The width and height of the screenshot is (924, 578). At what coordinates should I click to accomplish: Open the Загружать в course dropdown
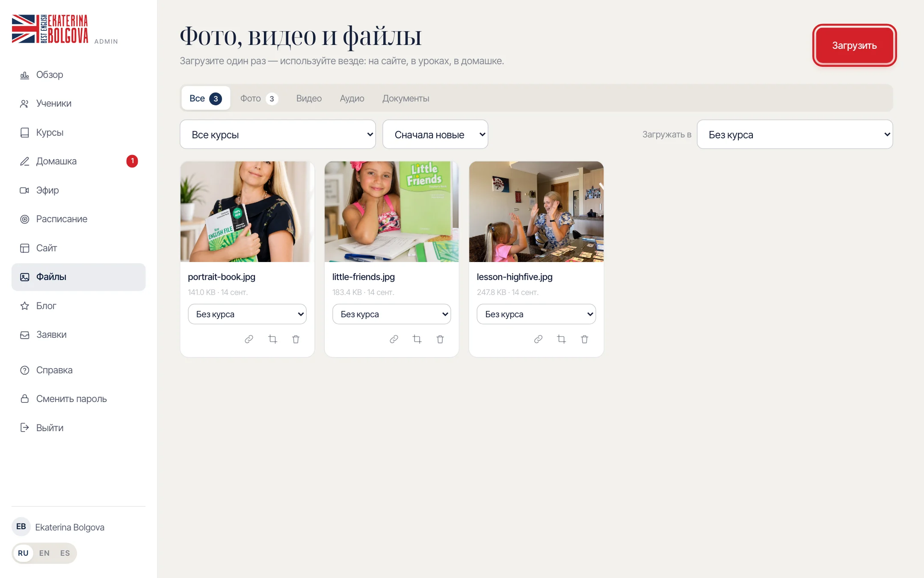coord(795,134)
